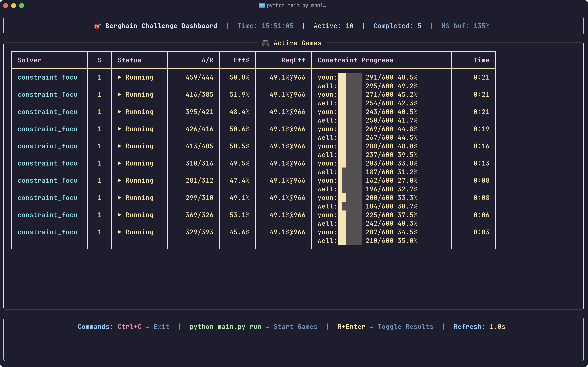The height and width of the screenshot is (367, 588).
Task: Click the Completed: 5 counter in header
Action: pos(397,26)
